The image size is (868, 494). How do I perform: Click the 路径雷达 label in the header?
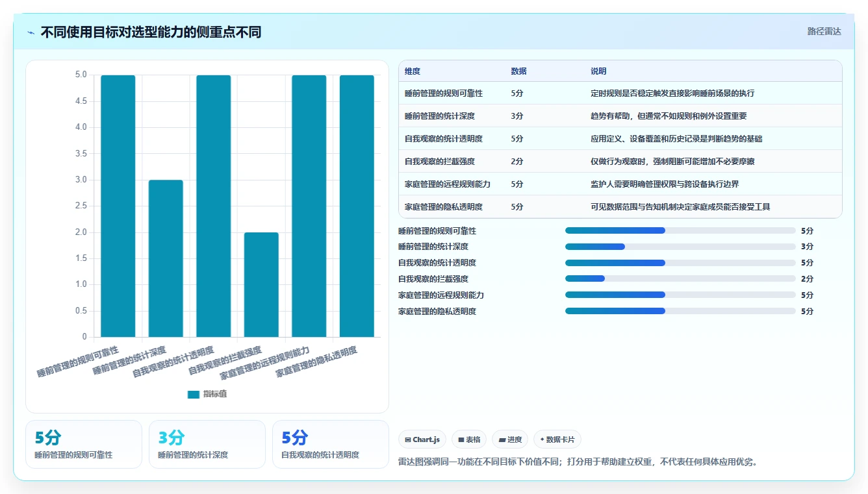(x=824, y=31)
